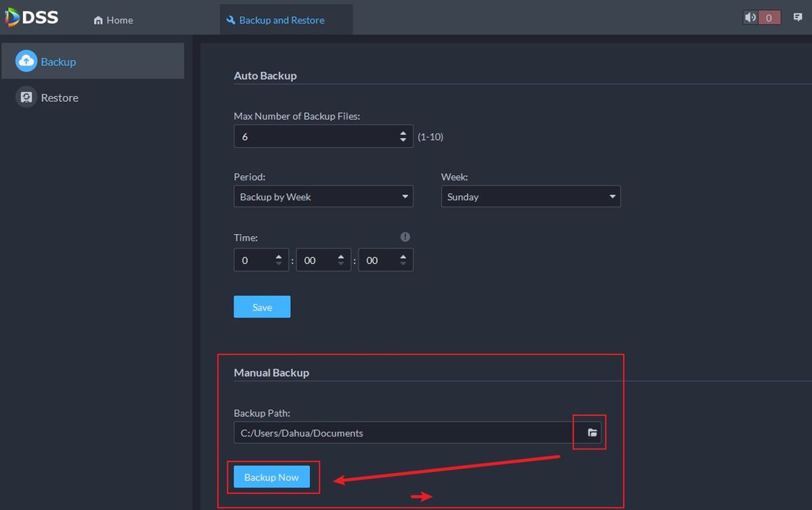The image size is (812, 510).
Task: Click the Time seconds field
Action: (x=386, y=260)
